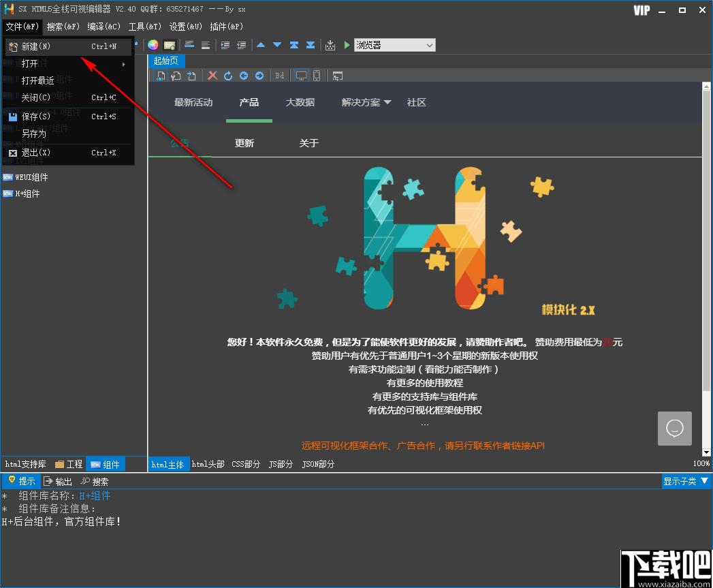Viewport: 713px width, 588px height.
Task: Click the move down triangle icon
Action: 277,44
